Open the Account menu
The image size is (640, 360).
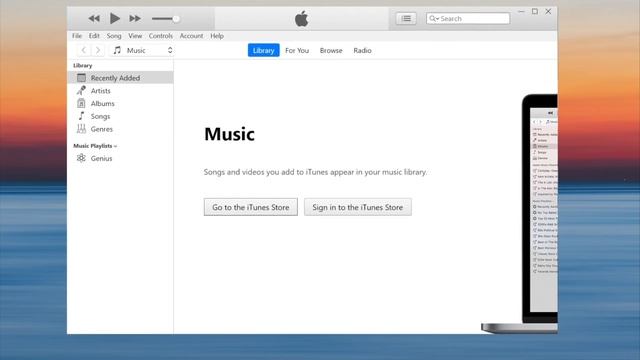coord(191,36)
